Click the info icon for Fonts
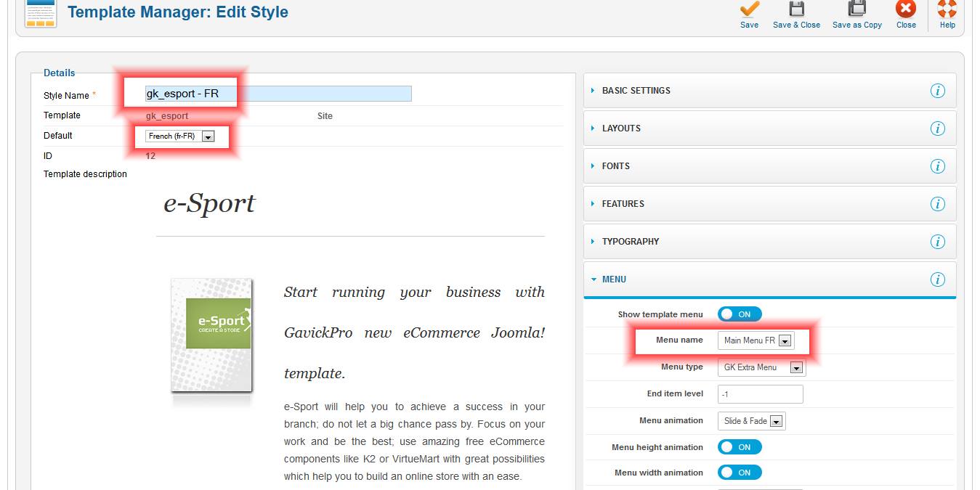The image size is (980, 490). pyautogui.click(x=938, y=166)
